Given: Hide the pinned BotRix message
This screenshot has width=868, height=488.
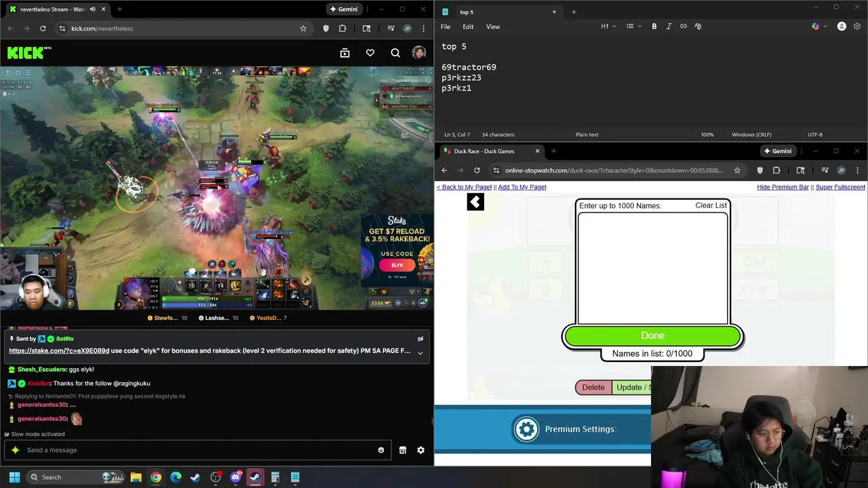Looking at the screenshot, I should point(420,339).
